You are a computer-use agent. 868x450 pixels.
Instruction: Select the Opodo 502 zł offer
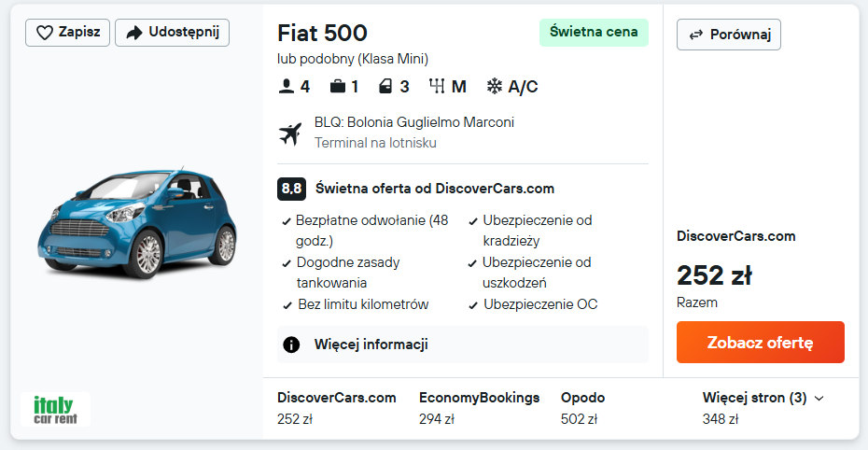582,408
